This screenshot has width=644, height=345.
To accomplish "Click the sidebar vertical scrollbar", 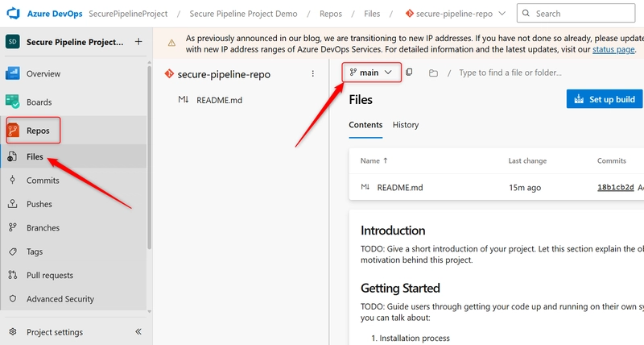I will pyautogui.click(x=149, y=156).
